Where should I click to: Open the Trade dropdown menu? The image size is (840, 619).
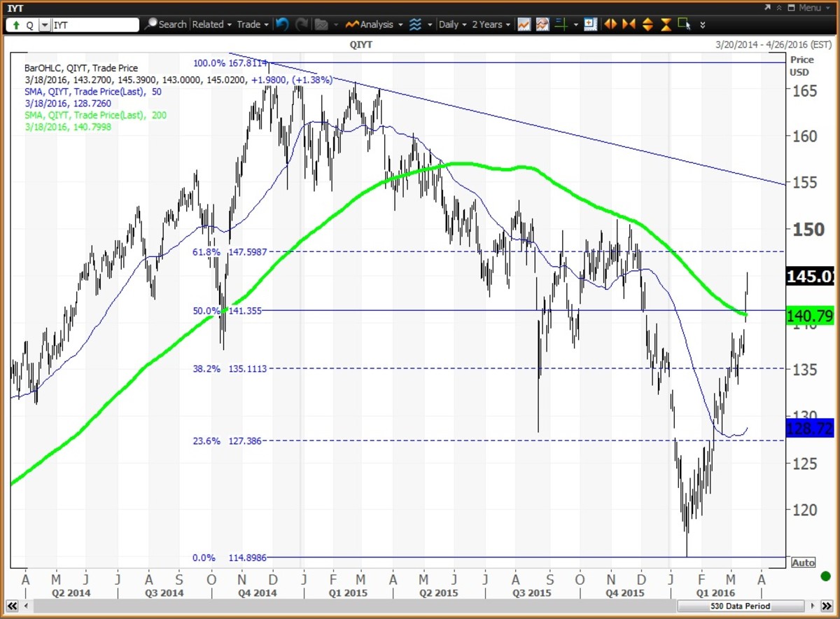253,25
